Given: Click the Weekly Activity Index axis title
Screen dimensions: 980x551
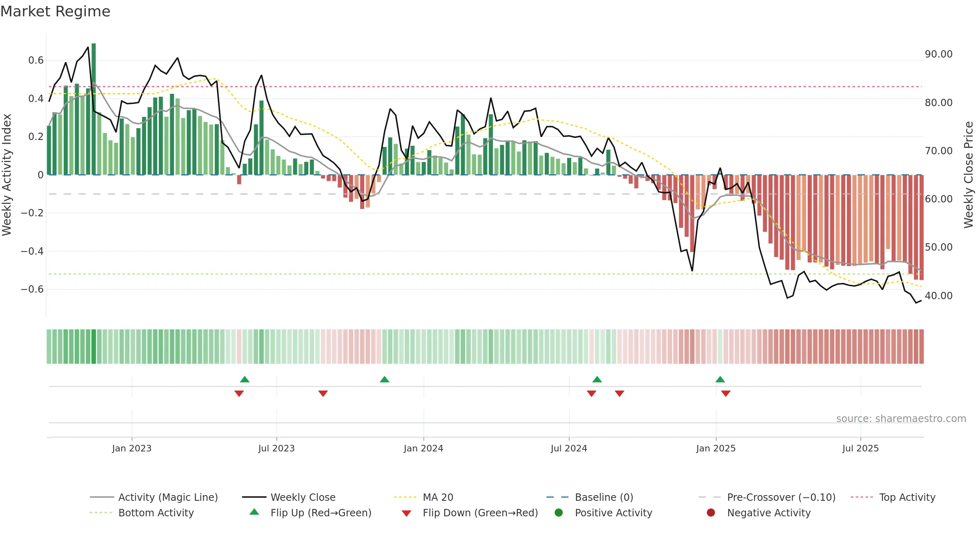Looking at the screenshot, I should click(7, 175).
